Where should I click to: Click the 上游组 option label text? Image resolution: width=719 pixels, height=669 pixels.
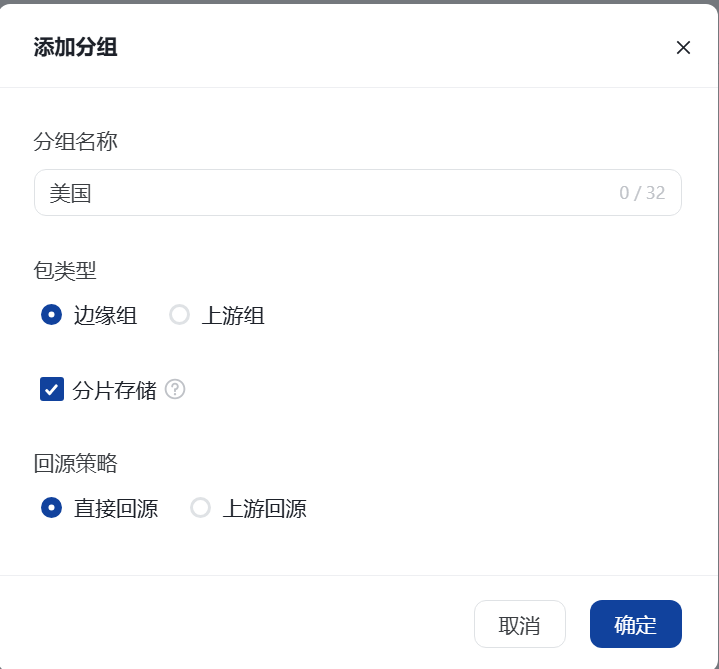(233, 316)
